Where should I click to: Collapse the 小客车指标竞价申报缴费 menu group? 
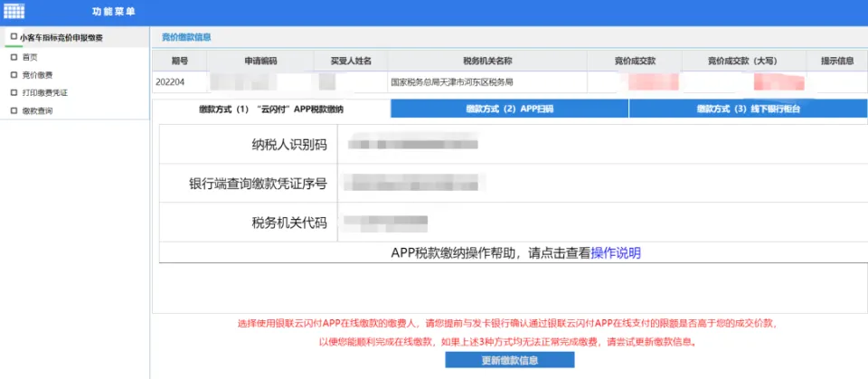(61, 37)
